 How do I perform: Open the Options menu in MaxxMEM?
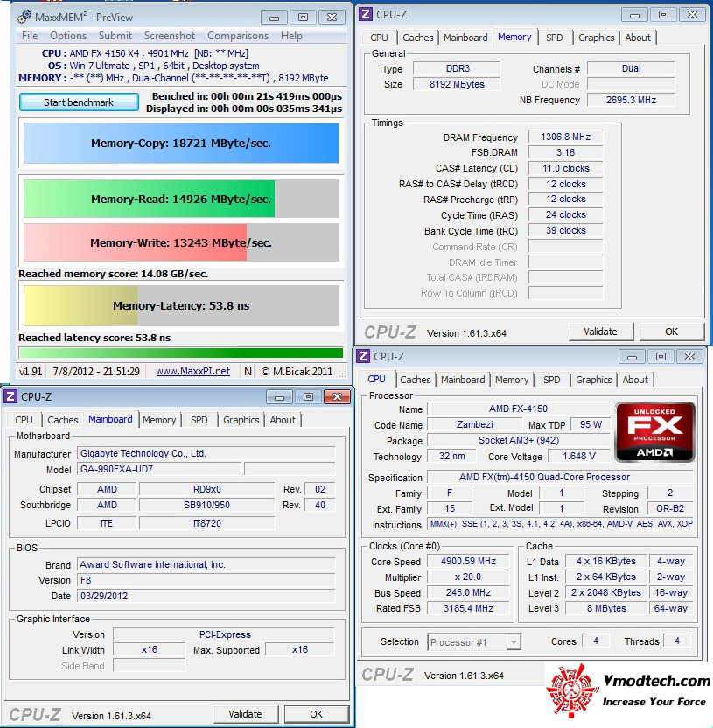click(68, 36)
